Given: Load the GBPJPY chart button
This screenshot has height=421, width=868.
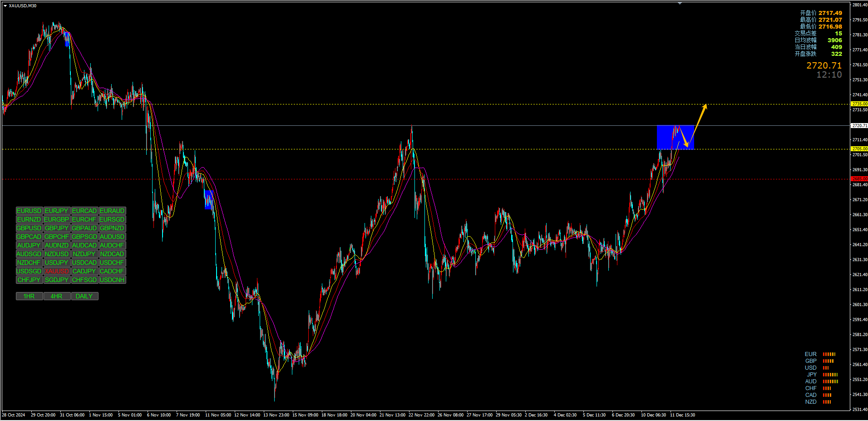Looking at the screenshot, I should (x=57, y=228).
